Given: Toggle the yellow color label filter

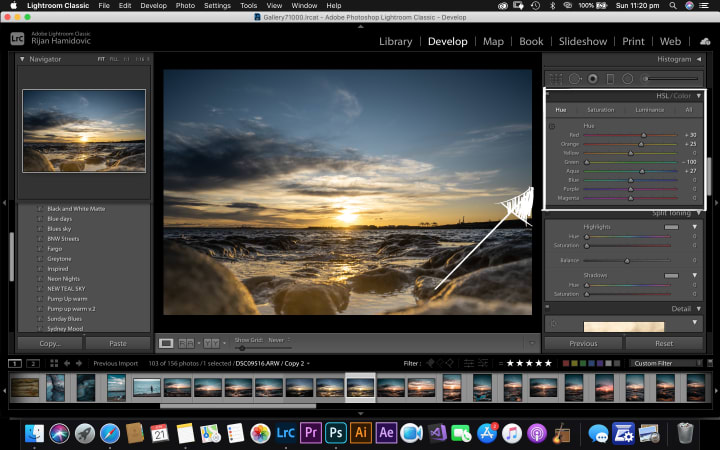Looking at the screenshot, I should (x=574, y=363).
